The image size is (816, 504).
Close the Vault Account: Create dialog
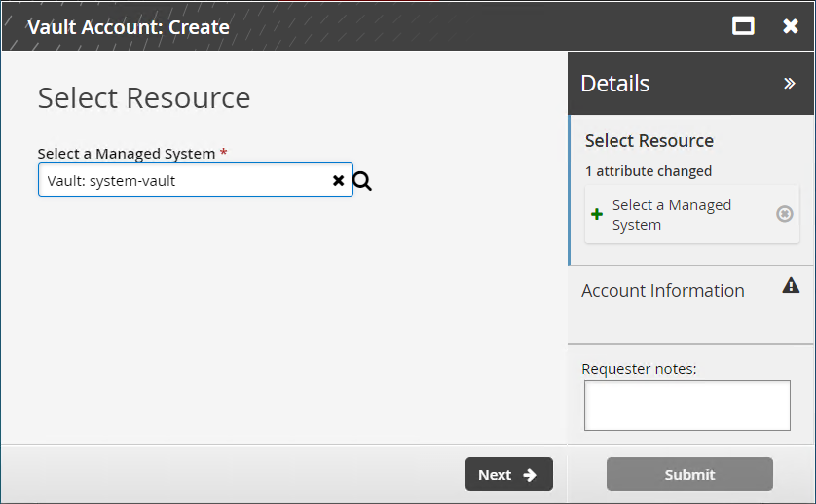point(791,26)
